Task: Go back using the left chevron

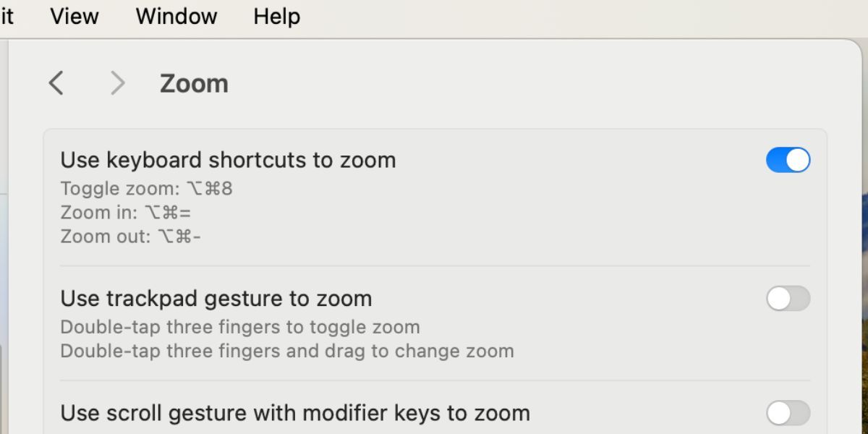Action: click(x=56, y=83)
